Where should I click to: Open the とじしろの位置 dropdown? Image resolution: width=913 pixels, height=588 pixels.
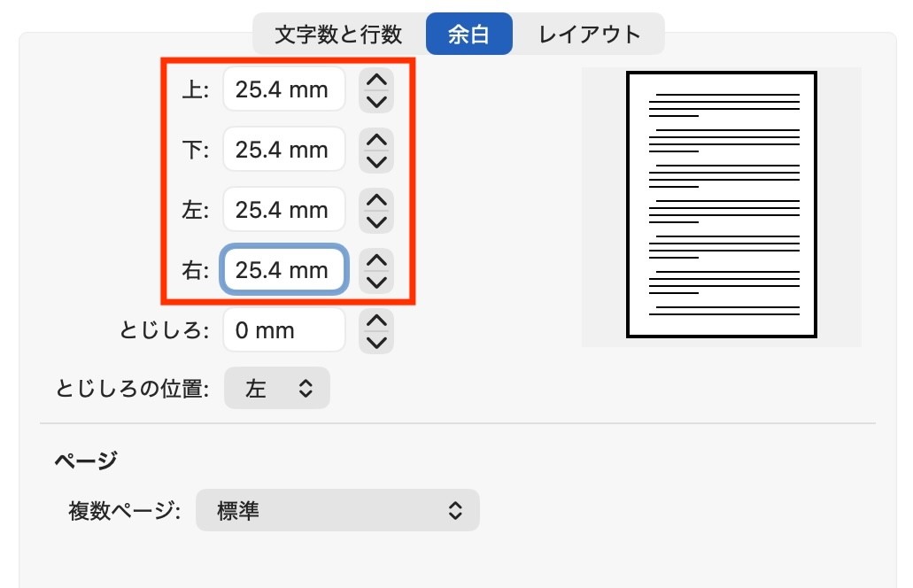pyautogui.click(x=277, y=388)
